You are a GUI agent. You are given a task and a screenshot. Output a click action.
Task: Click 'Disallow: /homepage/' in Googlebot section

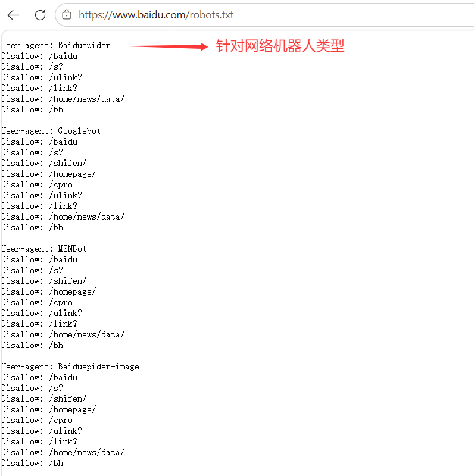point(49,174)
